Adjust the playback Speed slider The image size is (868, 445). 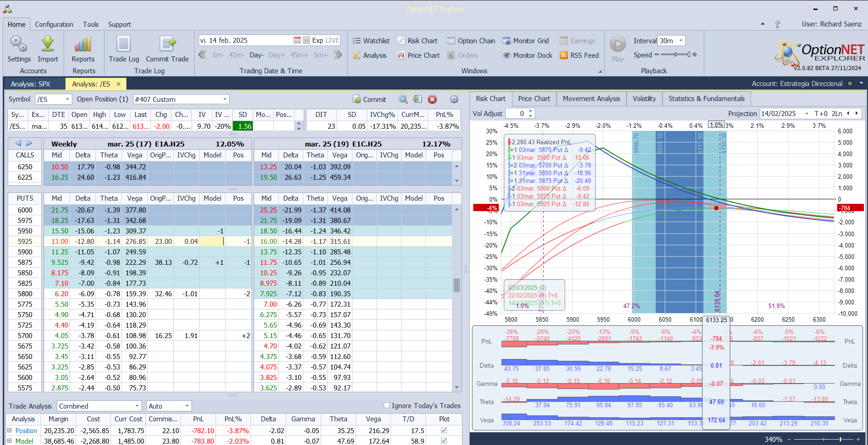676,55
